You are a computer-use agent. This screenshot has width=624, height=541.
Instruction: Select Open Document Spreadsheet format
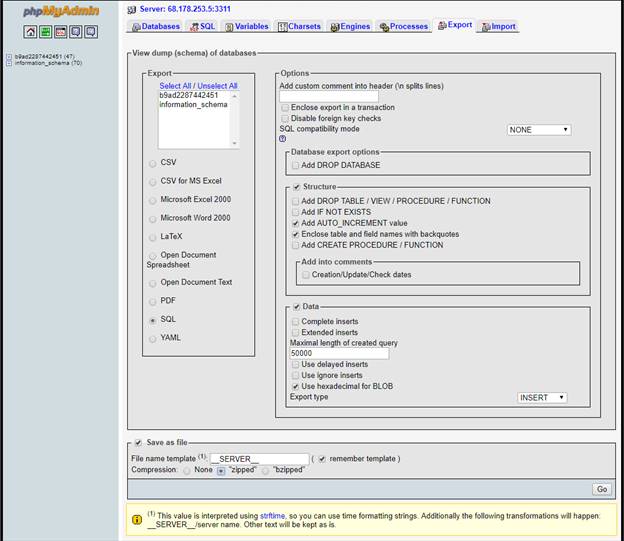[152, 256]
